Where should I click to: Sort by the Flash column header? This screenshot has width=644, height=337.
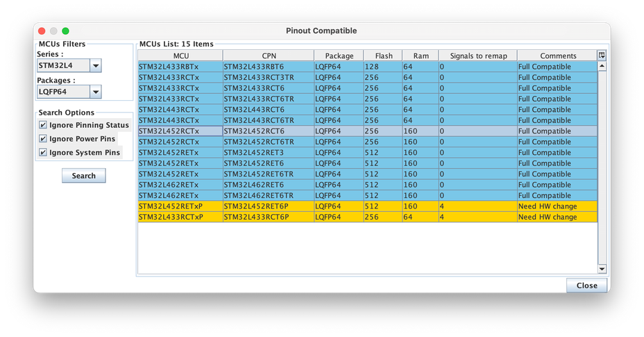pos(383,56)
